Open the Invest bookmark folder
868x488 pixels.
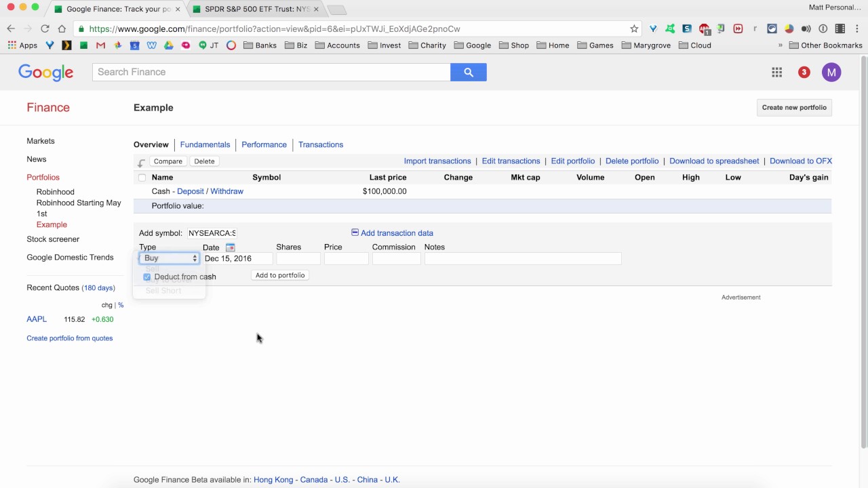click(384, 45)
